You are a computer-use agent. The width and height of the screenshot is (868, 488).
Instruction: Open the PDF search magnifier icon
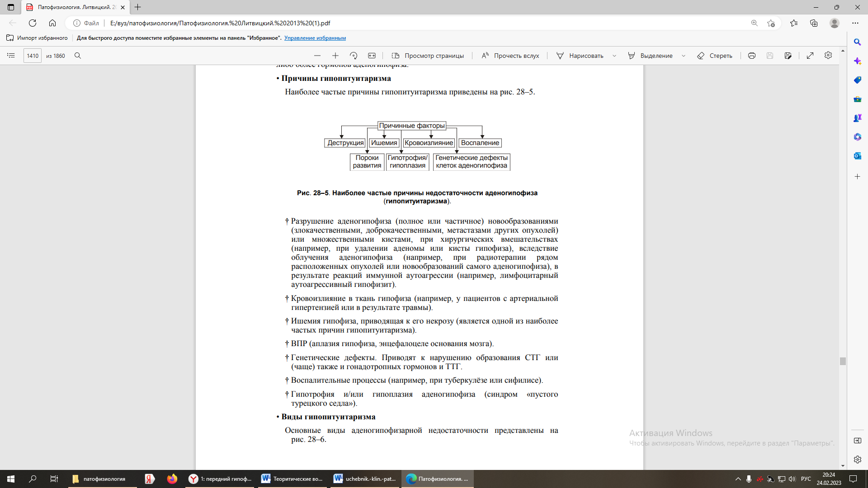pos(78,56)
